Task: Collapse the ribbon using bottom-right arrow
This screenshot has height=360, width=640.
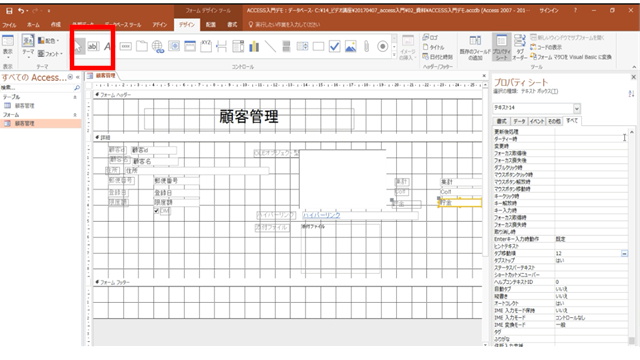Action: (634, 67)
